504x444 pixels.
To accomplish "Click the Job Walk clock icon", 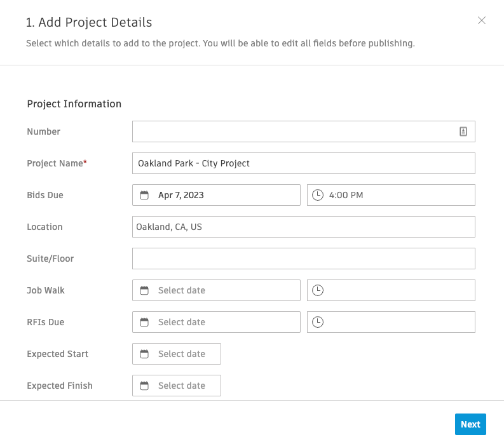I will 318,290.
